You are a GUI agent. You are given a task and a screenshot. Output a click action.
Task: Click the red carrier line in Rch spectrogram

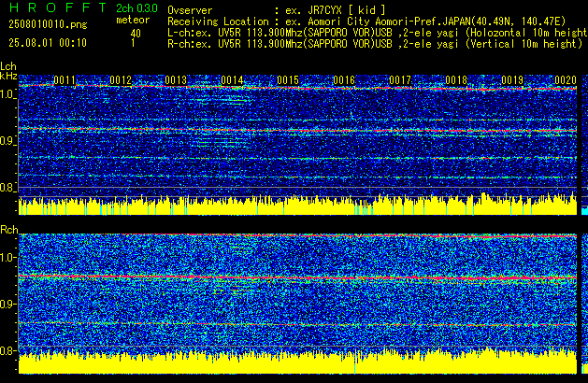pos(298,277)
